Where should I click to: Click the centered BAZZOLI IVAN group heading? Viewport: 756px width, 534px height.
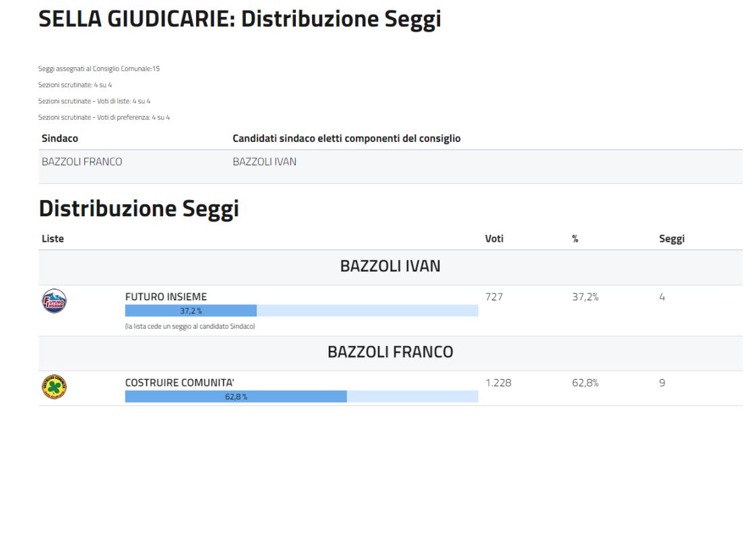pos(390,267)
